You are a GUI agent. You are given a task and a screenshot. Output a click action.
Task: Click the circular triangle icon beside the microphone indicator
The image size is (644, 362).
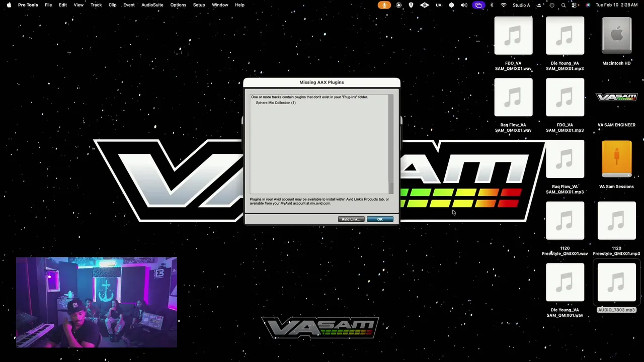click(x=399, y=5)
